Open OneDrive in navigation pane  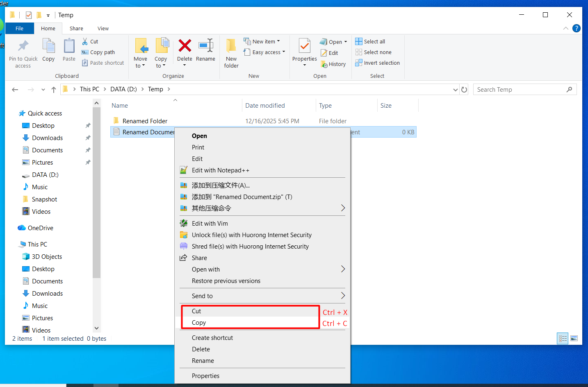coord(40,228)
